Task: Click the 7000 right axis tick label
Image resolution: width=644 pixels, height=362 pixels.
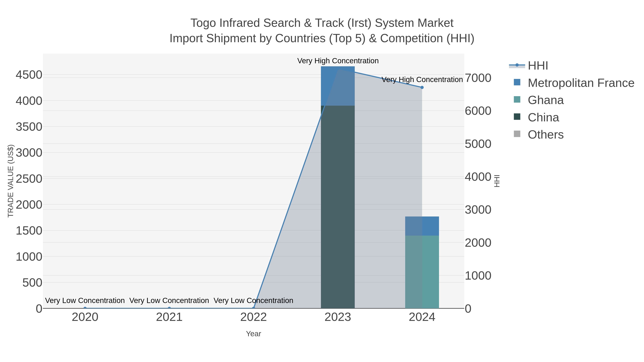Action: (478, 78)
